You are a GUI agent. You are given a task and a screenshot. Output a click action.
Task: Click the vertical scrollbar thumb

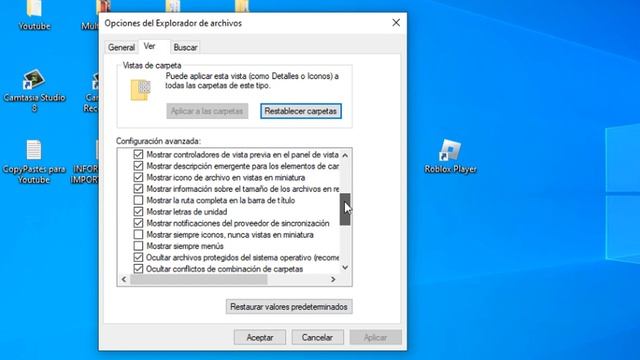click(345, 209)
